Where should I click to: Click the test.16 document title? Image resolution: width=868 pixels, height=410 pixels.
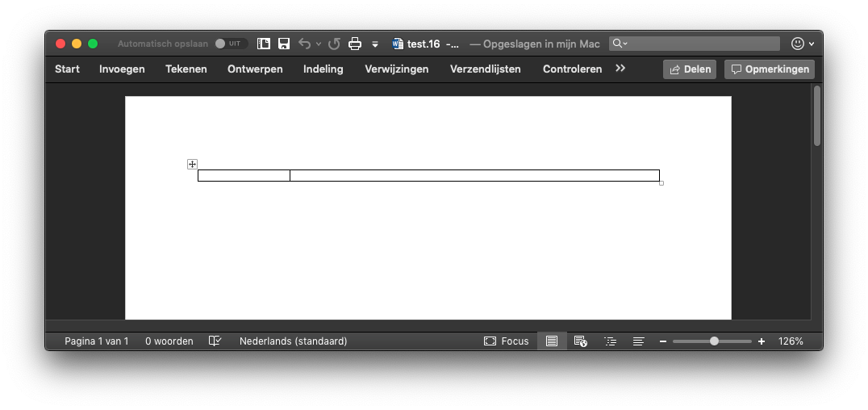(x=424, y=44)
